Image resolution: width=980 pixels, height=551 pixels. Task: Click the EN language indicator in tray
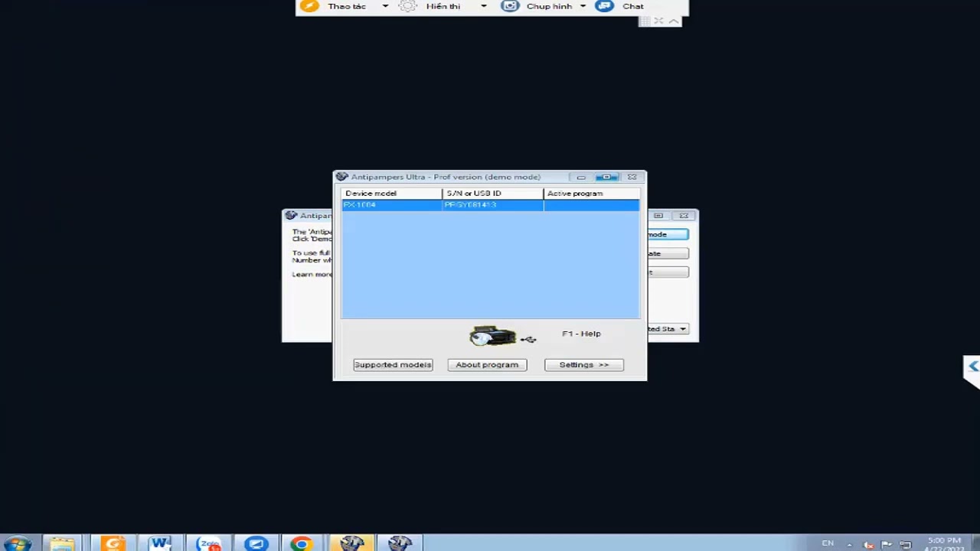(828, 543)
